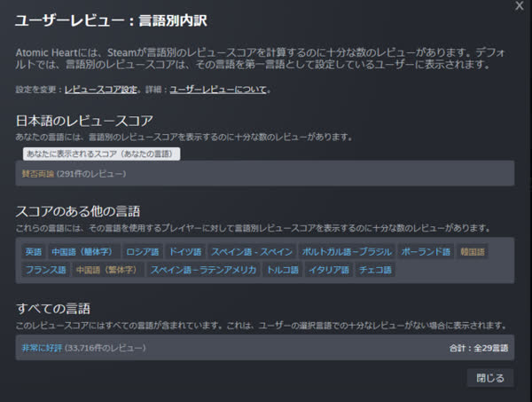Click the 非常に好評 overall review score

(42, 348)
